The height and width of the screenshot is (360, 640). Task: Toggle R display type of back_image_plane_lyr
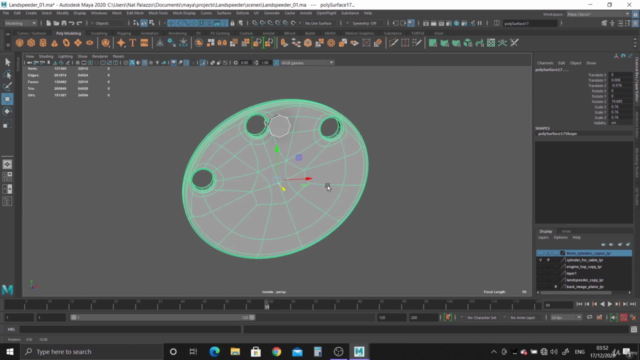click(x=556, y=287)
